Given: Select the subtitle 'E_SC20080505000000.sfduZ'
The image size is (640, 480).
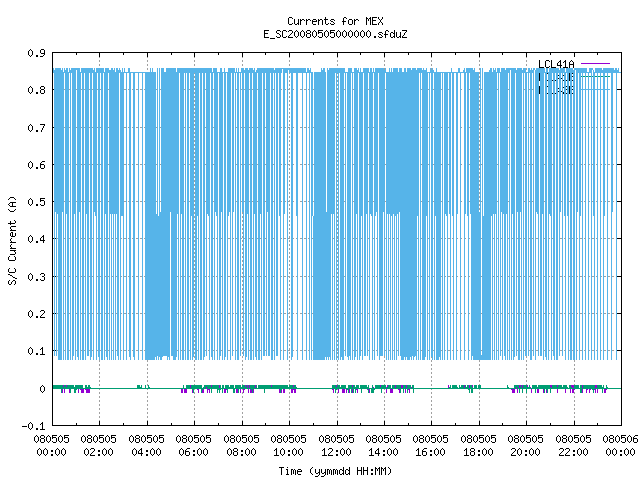Looking at the screenshot, I should click(335, 34).
